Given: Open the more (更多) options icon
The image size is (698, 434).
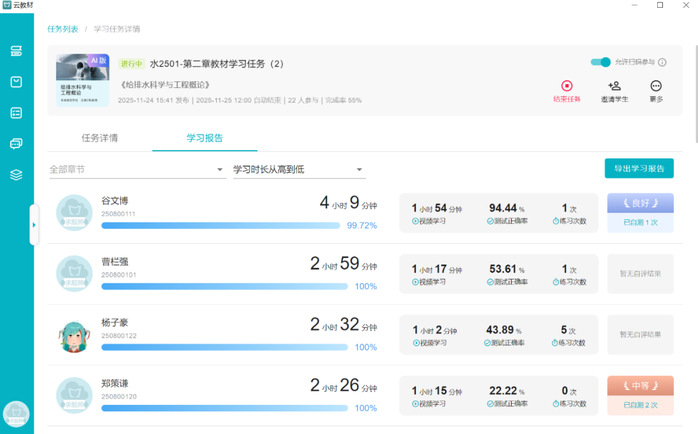Looking at the screenshot, I should (x=656, y=87).
